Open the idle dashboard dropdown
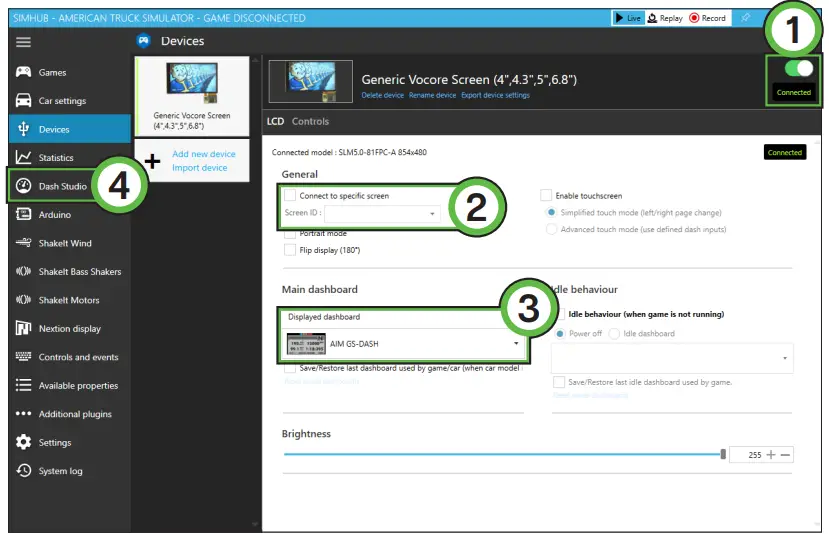This screenshot has width=829, height=534. [x=672, y=358]
